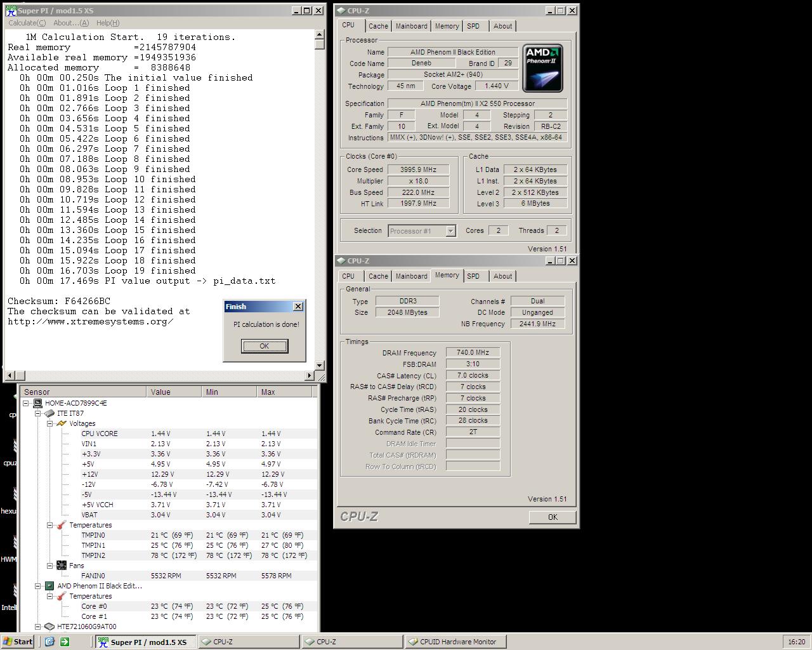Click the AMD Phenom II logo image

click(542, 69)
